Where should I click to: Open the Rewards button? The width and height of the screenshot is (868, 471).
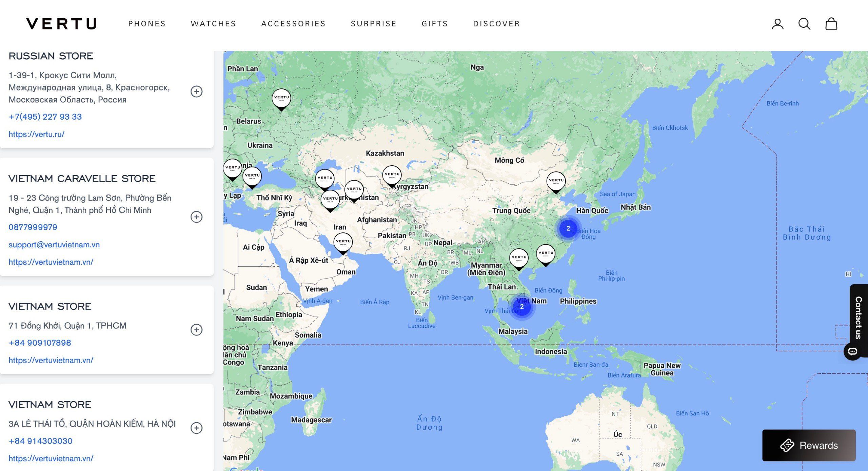809,445
